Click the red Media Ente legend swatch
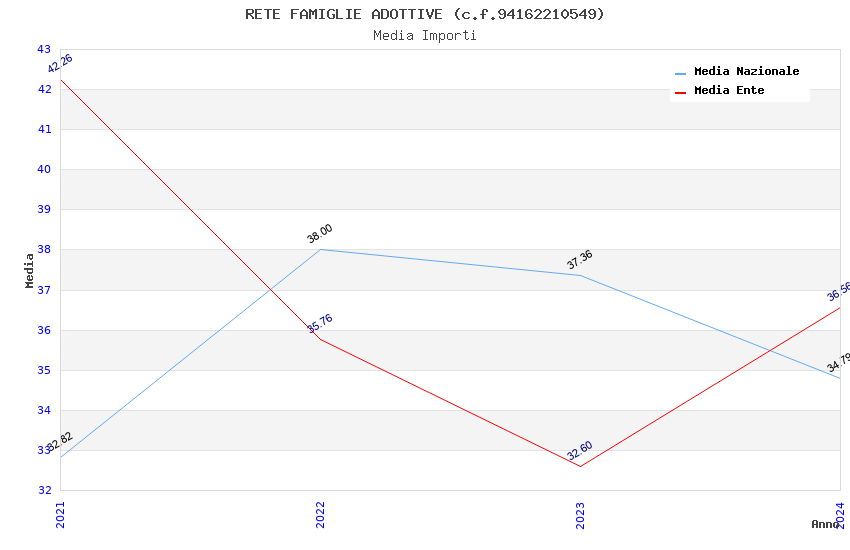850x550 pixels. coord(681,92)
